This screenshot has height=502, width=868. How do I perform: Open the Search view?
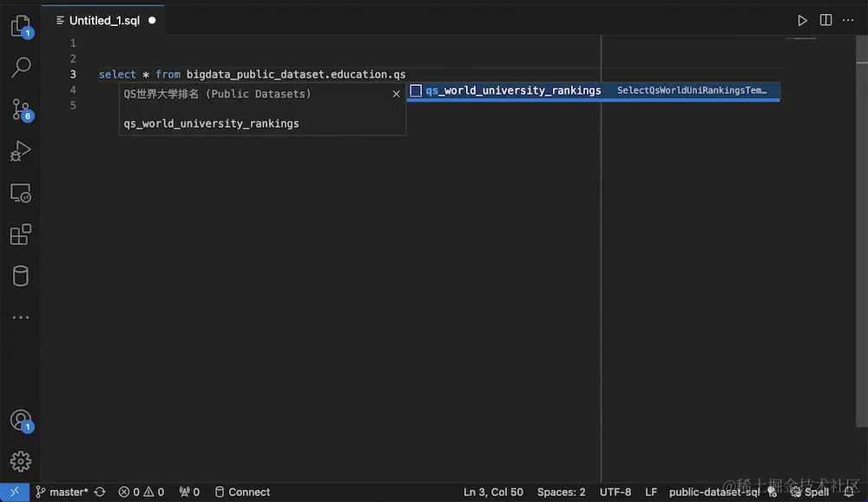(x=21, y=67)
